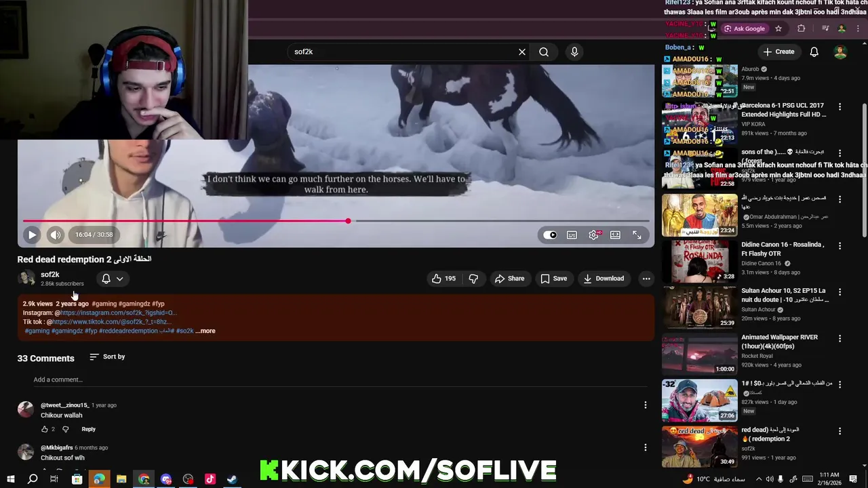Open Microsoft Store taskbar icon

coord(77,479)
